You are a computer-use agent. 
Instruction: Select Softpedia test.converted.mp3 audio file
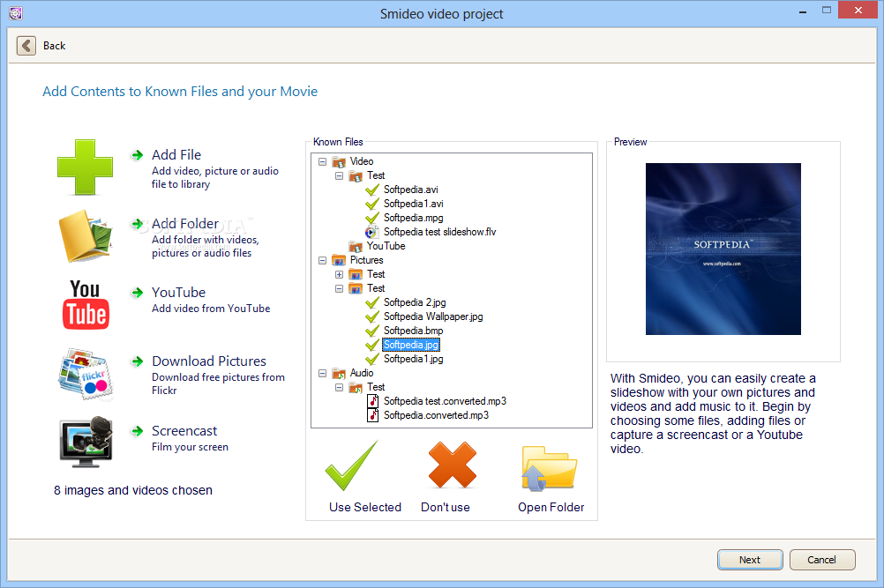445,401
